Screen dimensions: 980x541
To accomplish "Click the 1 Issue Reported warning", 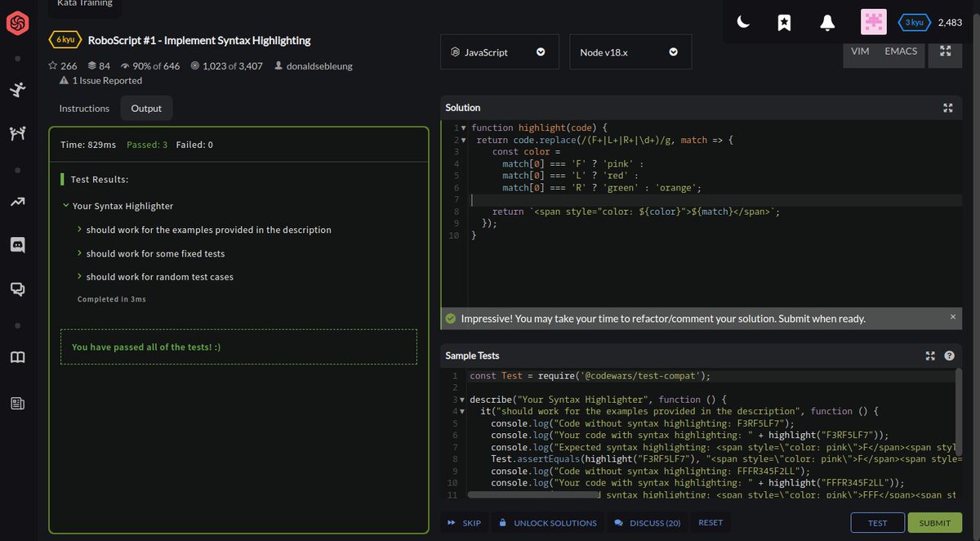I will coord(101,81).
